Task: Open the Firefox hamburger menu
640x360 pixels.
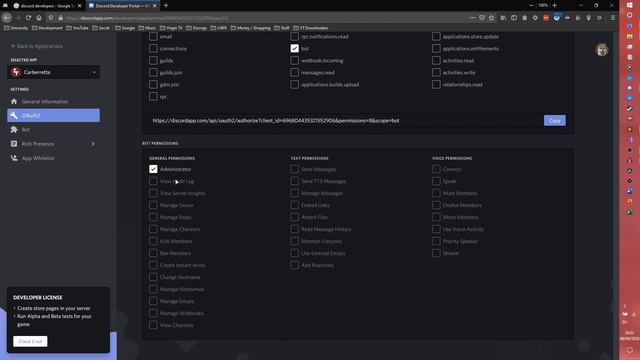Action: (613, 18)
